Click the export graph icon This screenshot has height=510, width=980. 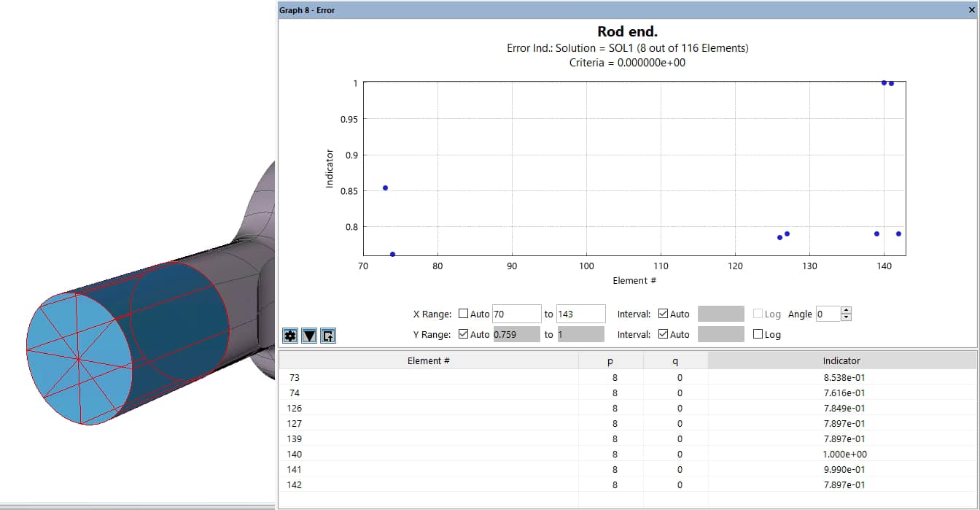click(328, 336)
